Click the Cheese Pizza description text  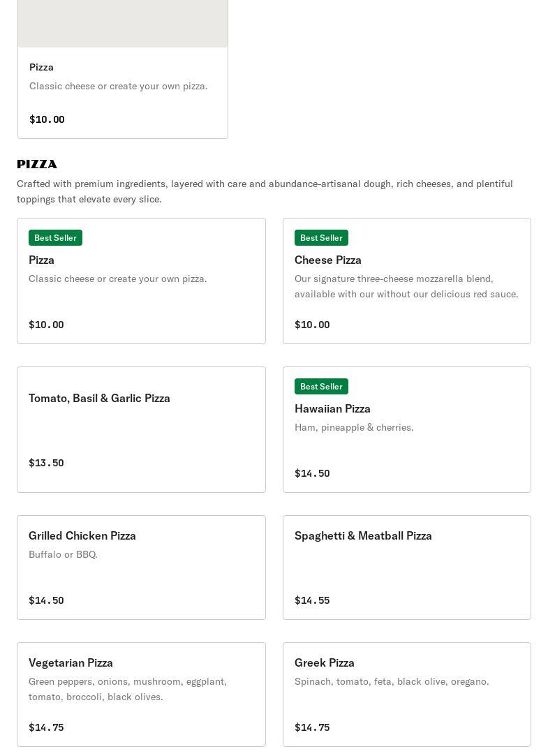pos(406,286)
